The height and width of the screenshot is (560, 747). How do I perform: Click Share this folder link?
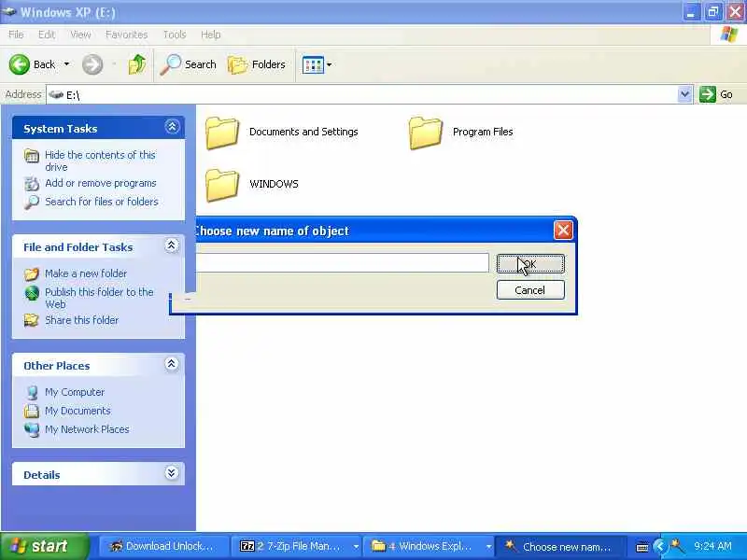point(81,320)
